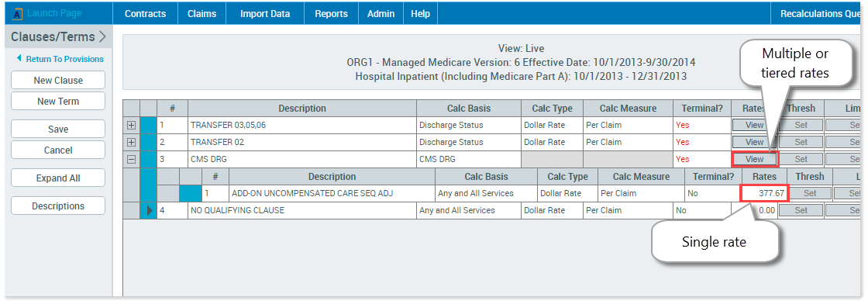Screen dimensions: 868x304
Task: Open the Import Data menu
Action: pos(264,14)
